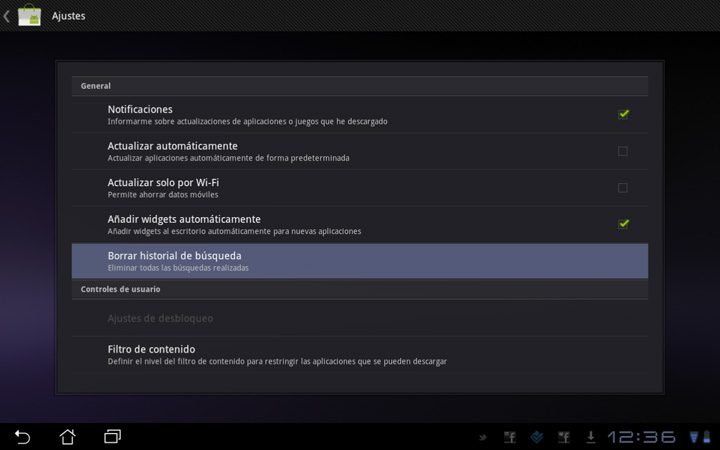Open the Twitter notification icon
720x450 pixels.
pyautogui.click(x=483, y=437)
